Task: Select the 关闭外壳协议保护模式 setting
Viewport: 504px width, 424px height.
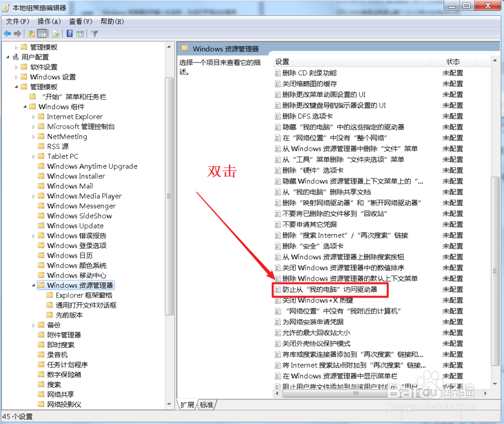Action: (317, 344)
